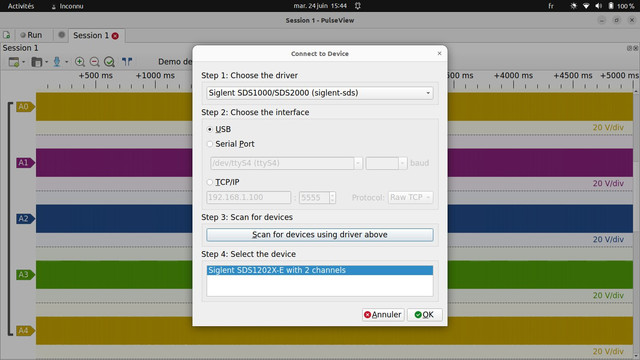
Task: Click the Session 1 dock float icon
Action: pyautogui.click(x=629, y=48)
